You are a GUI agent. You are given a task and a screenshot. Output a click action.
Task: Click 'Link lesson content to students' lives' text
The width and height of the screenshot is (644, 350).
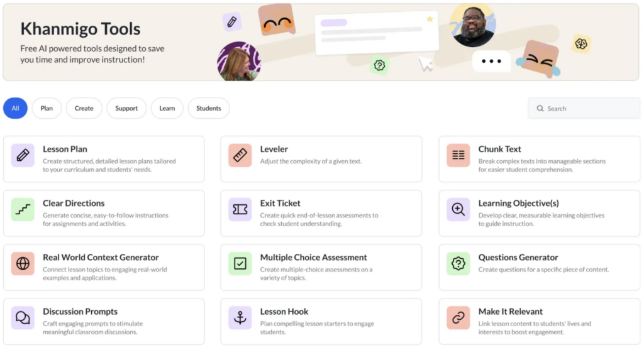[535, 324]
